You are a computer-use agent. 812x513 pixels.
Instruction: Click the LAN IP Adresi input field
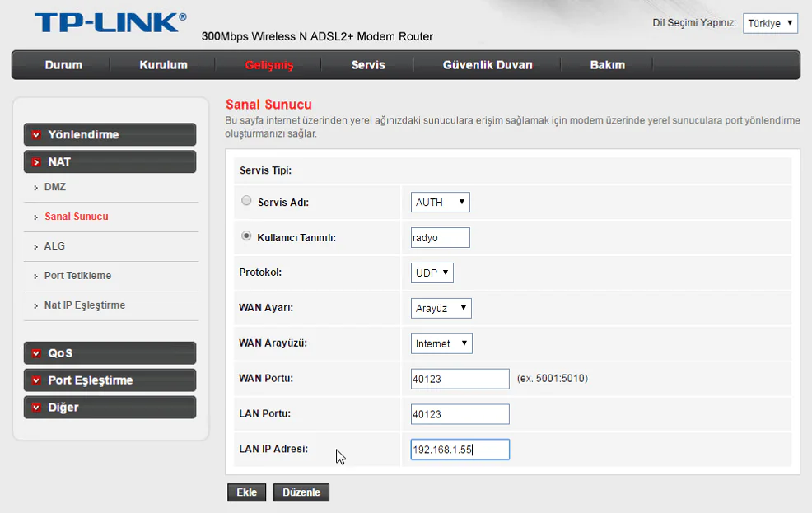[460, 450]
